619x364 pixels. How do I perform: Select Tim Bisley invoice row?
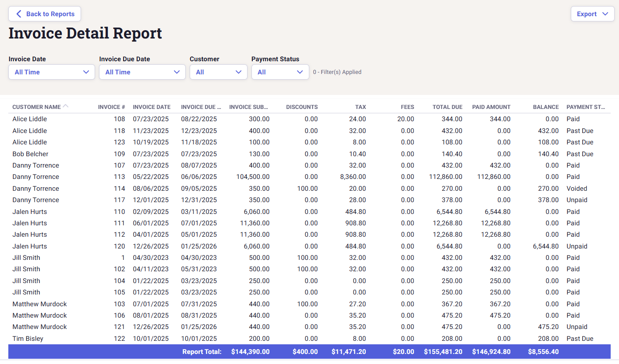point(28,339)
